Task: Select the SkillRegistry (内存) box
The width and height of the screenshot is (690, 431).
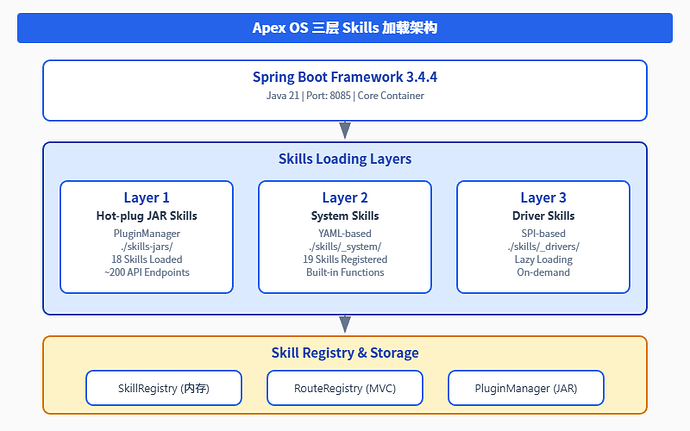Action: coord(164,388)
